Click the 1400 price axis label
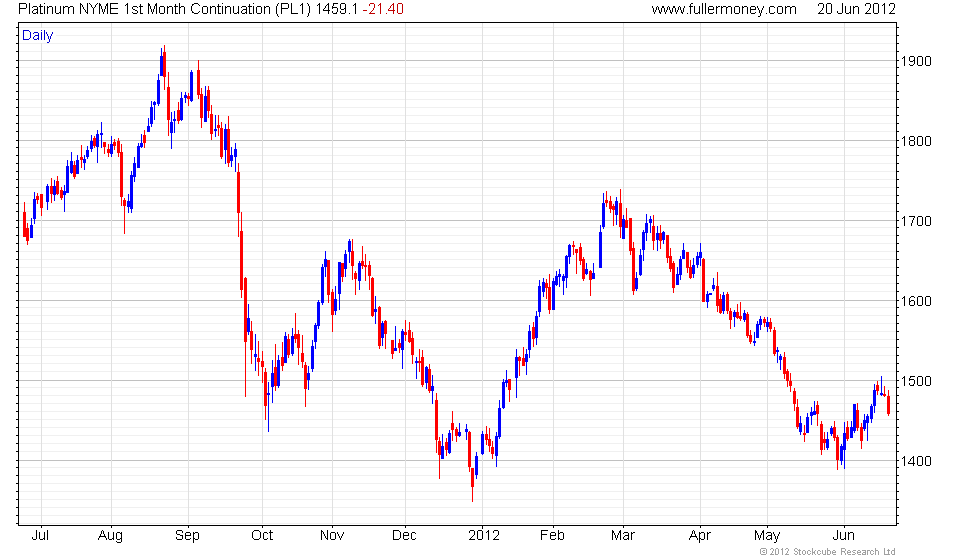The width and height of the screenshot is (980, 560). click(916, 461)
